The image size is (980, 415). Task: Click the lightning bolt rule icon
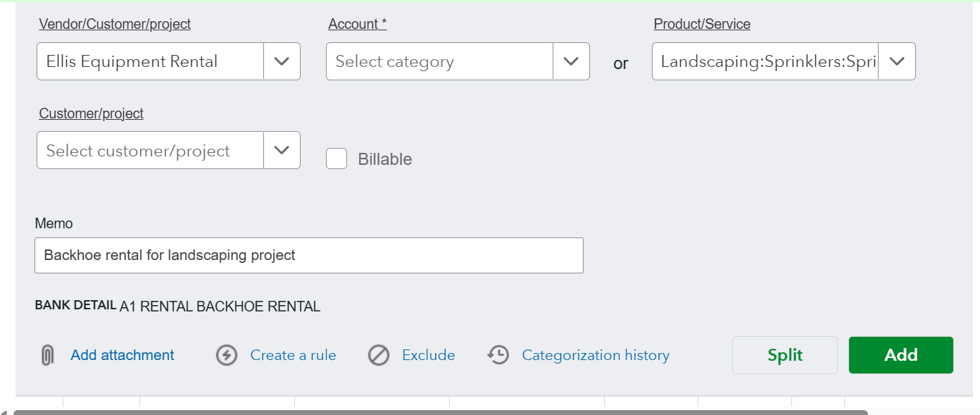[226, 355]
